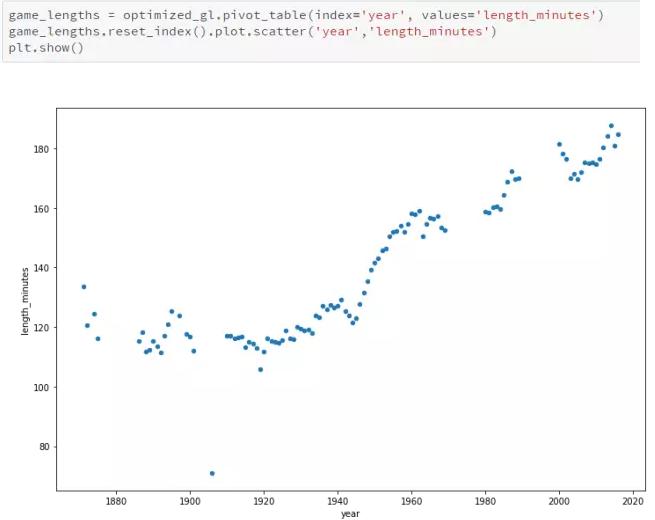Click the 1980 x-axis tick label

[x=485, y=501]
